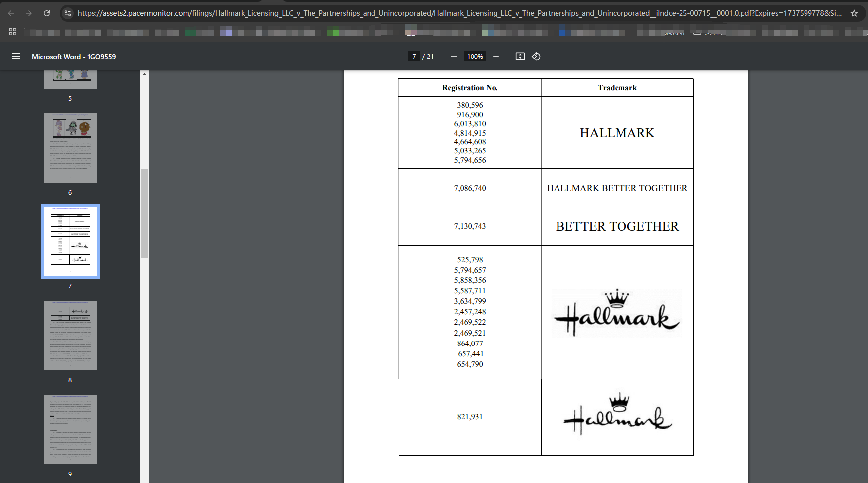Screen dimensions: 868x483
Task: Click the Registration No. column header
Action: point(470,88)
